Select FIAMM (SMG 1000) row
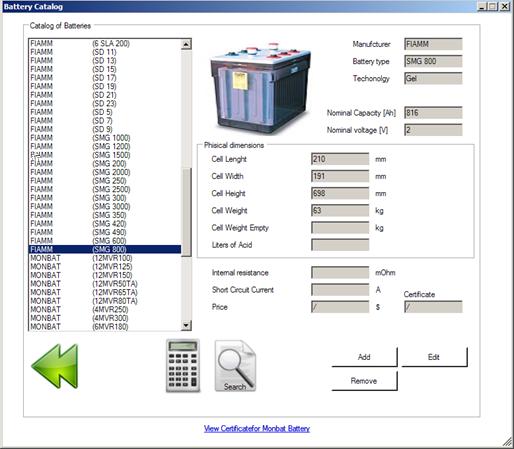Image resolution: width=514 pixels, height=449 pixels. point(105,138)
